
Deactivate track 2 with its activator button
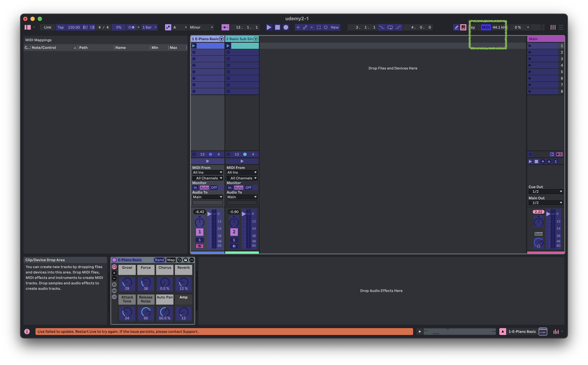[234, 232]
